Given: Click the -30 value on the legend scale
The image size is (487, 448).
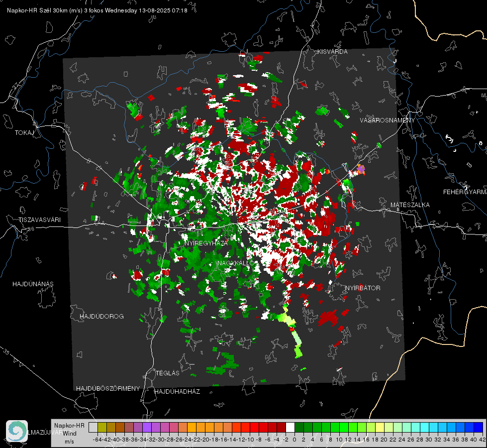Looking at the screenshot, I should (160, 440).
